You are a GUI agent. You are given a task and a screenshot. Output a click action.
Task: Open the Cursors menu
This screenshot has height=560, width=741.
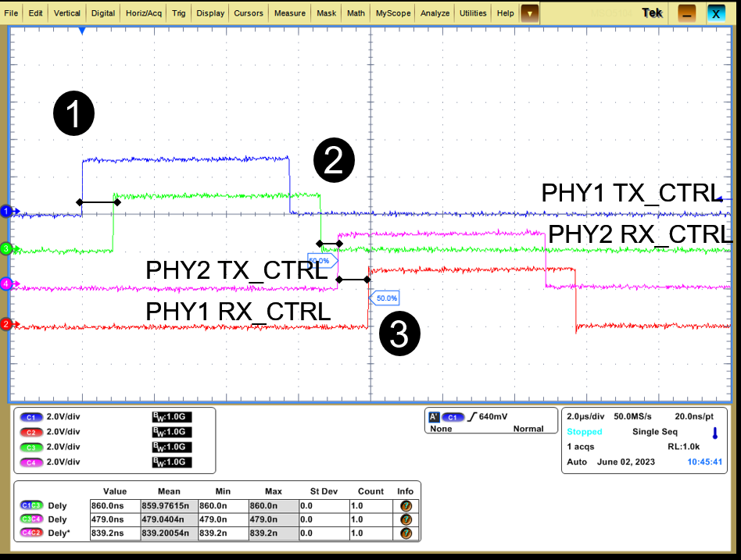point(247,12)
